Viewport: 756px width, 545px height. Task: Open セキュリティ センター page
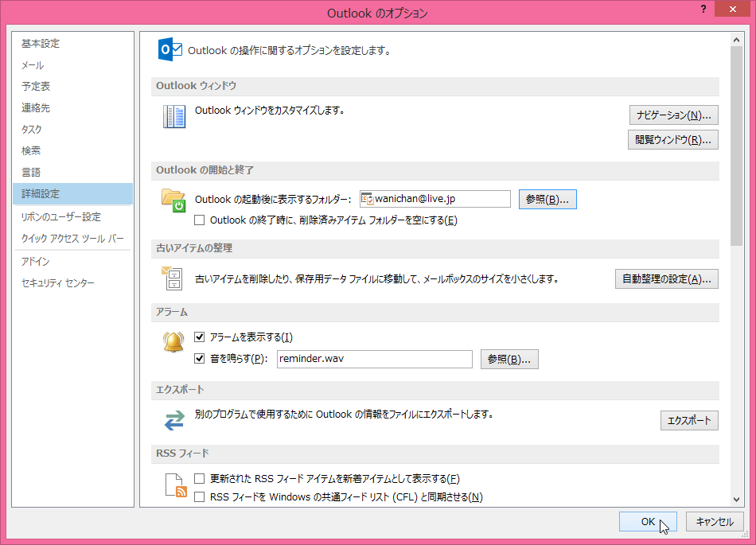(72, 283)
